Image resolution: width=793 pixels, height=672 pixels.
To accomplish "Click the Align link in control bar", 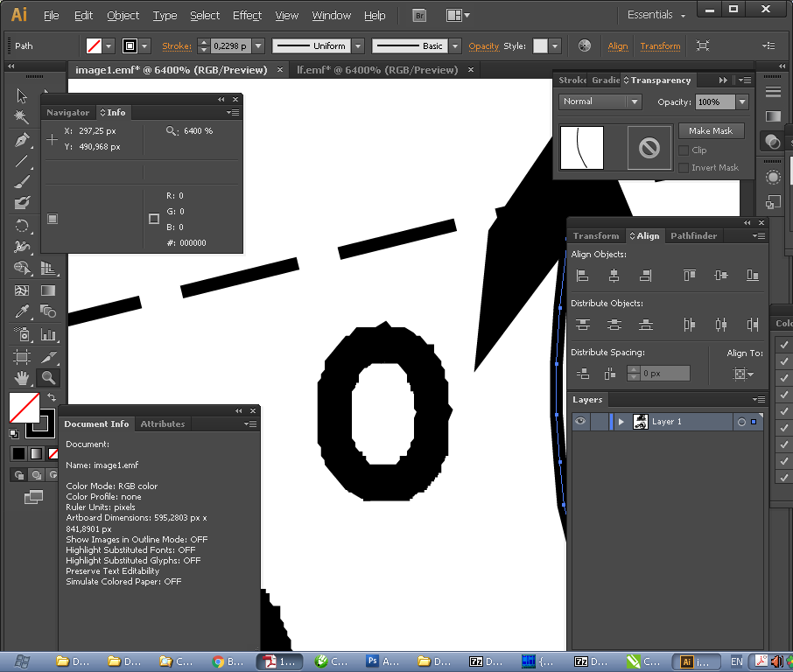I will (618, 46).
